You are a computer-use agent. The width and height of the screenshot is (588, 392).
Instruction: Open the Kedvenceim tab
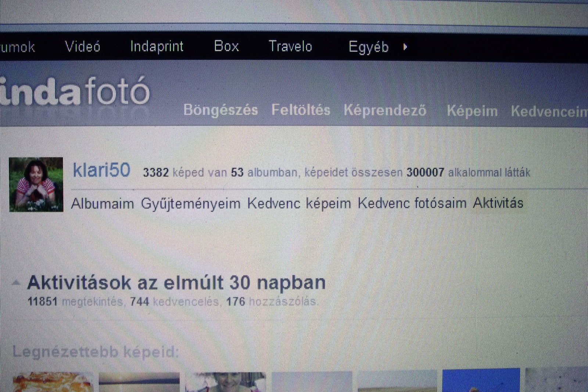[x=549, y=111]
